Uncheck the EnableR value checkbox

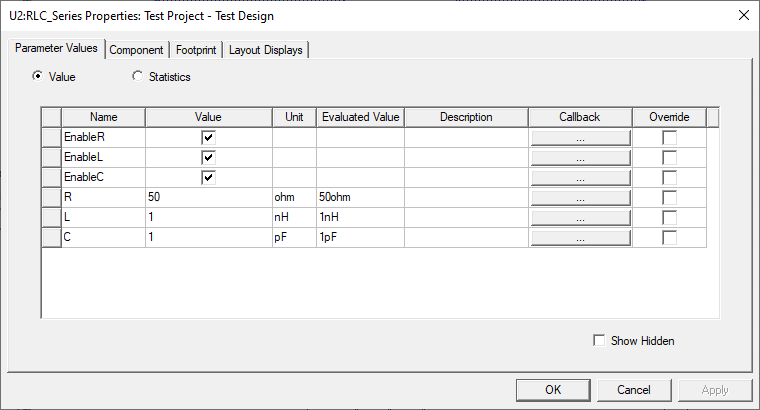click(x=209, y=138)
